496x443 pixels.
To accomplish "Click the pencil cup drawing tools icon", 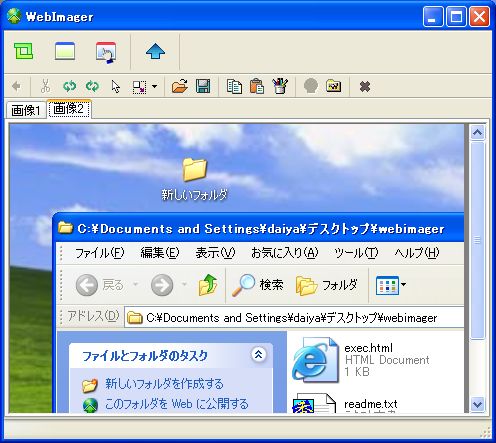I will pos(280,86).
